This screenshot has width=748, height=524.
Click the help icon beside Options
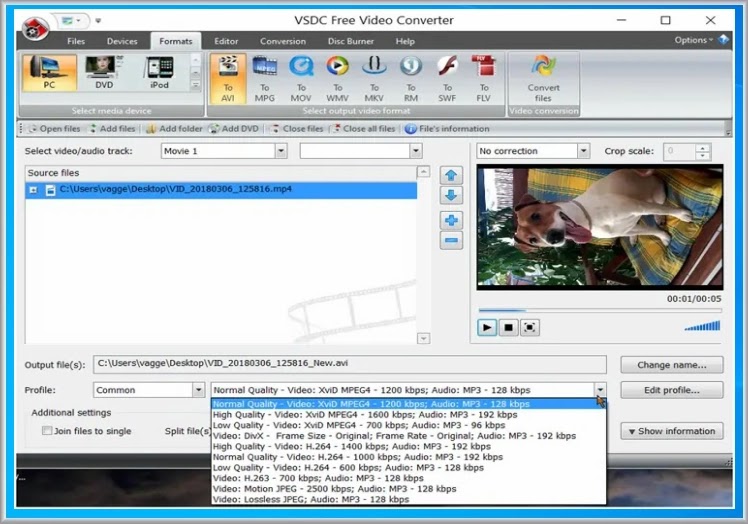click(x=724, y=40)
